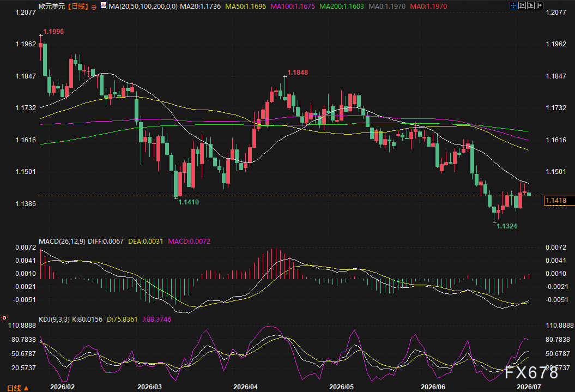The width and height of the screenshot is (575, 392).
Task: Click the shift-chart-right arrow icon
Action: coord(540,5)
